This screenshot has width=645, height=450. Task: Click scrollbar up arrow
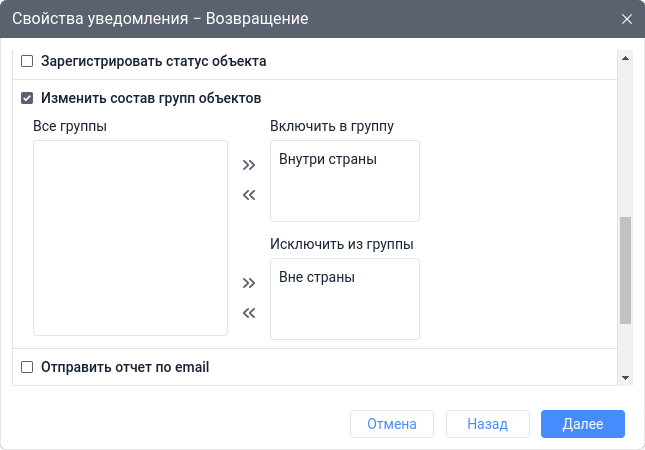coord(626,58)
